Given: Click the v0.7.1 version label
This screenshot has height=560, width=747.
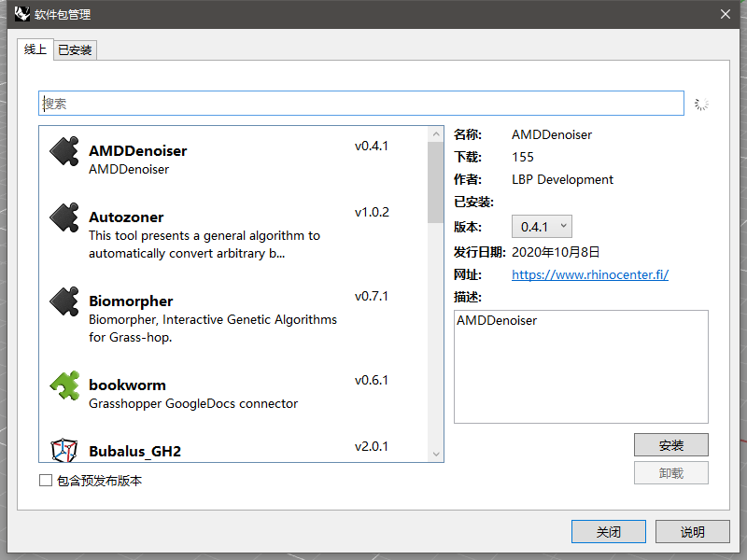Looking at the screenshot, I should (372, 296).
